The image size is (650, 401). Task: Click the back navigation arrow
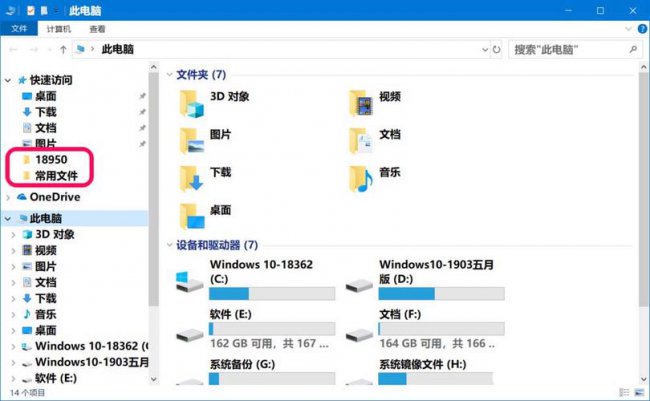13,50
